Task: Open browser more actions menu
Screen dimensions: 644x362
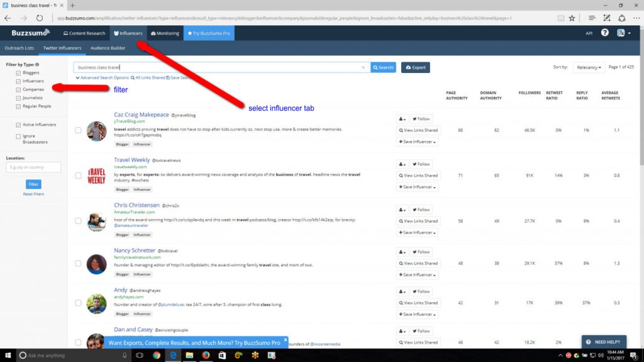Action: point(636,18)
